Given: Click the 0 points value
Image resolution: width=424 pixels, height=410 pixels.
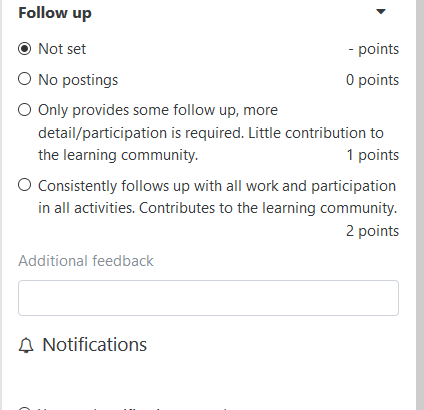Looking at the screenshot, I should (372, 80).
